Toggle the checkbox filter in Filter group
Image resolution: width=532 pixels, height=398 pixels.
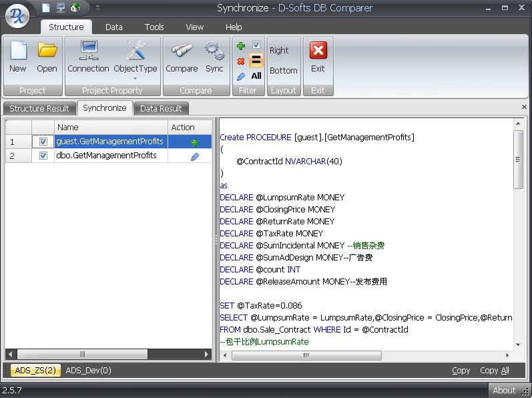pos(256,45)
